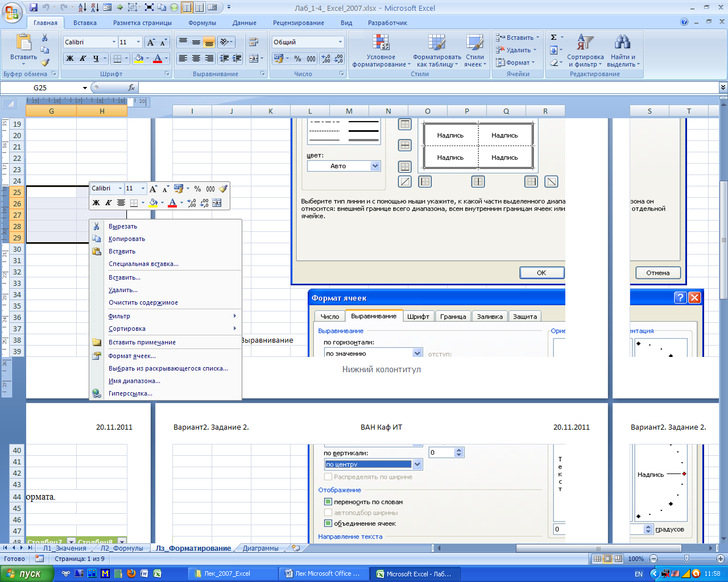Open Стили ячеек gallery
728x582 pixels.
pyautogui.click(x=475, y=51)
